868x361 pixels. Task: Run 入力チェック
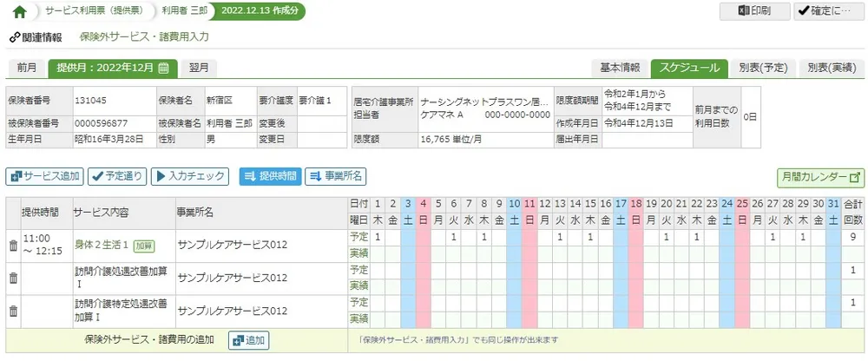pos(190,177)
